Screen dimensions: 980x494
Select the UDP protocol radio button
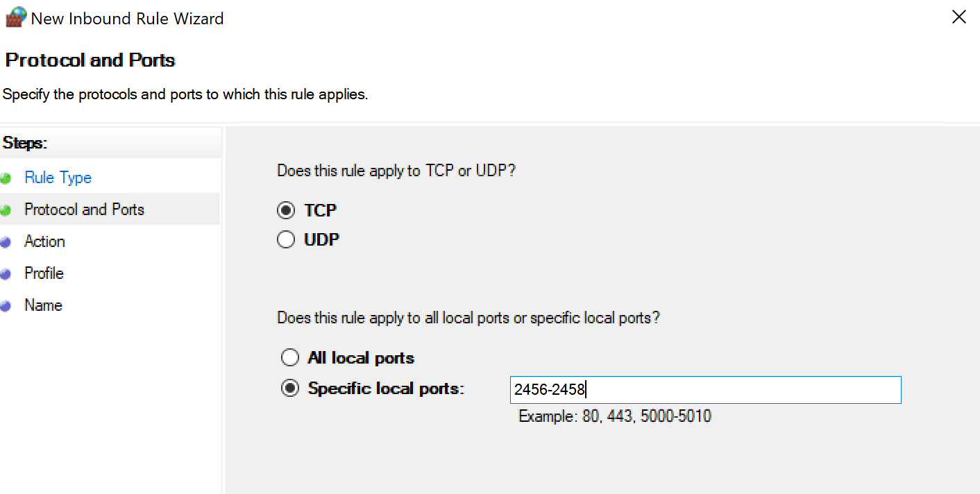[x=286, y=240]
